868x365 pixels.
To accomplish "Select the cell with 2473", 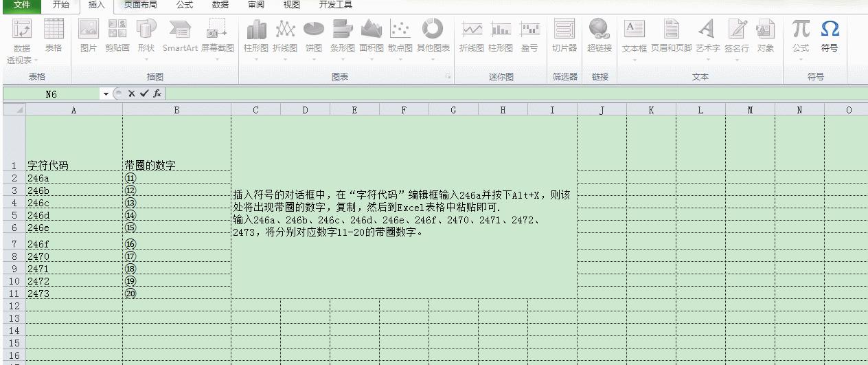I will 74,293.
